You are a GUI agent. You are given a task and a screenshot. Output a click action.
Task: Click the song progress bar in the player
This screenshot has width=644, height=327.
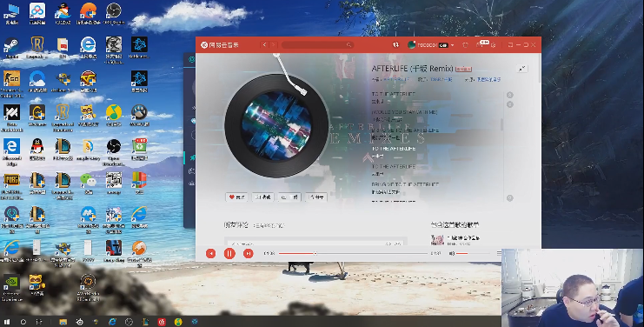point(353,253)
